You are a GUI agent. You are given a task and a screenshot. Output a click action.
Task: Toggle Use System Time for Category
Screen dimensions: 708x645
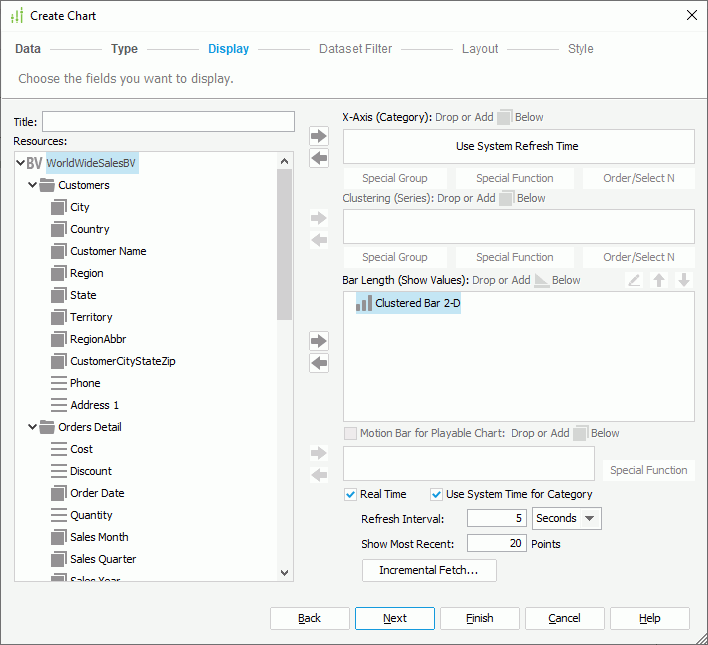click(x=436, y=494)
